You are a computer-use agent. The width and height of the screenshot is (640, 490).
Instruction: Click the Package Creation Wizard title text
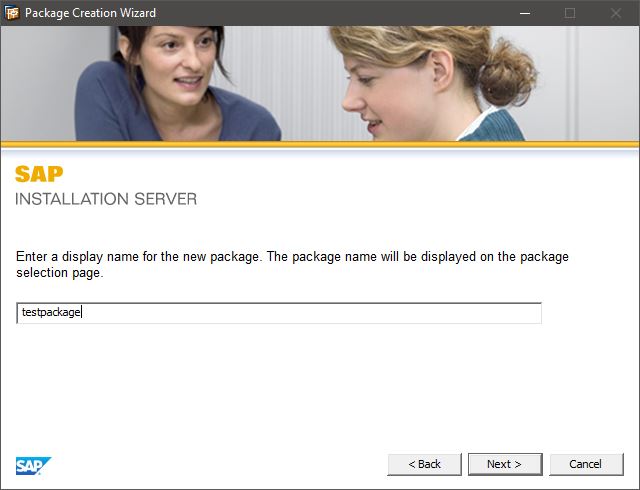tap(90, 13)
